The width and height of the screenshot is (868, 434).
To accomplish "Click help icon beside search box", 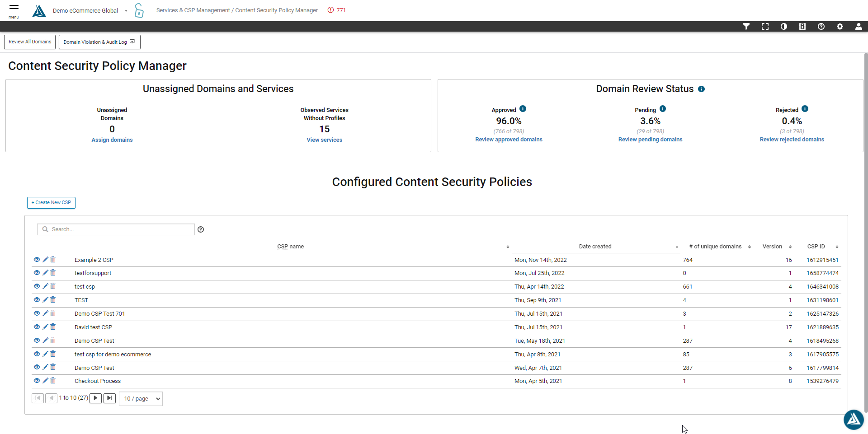I will (201, 229).
